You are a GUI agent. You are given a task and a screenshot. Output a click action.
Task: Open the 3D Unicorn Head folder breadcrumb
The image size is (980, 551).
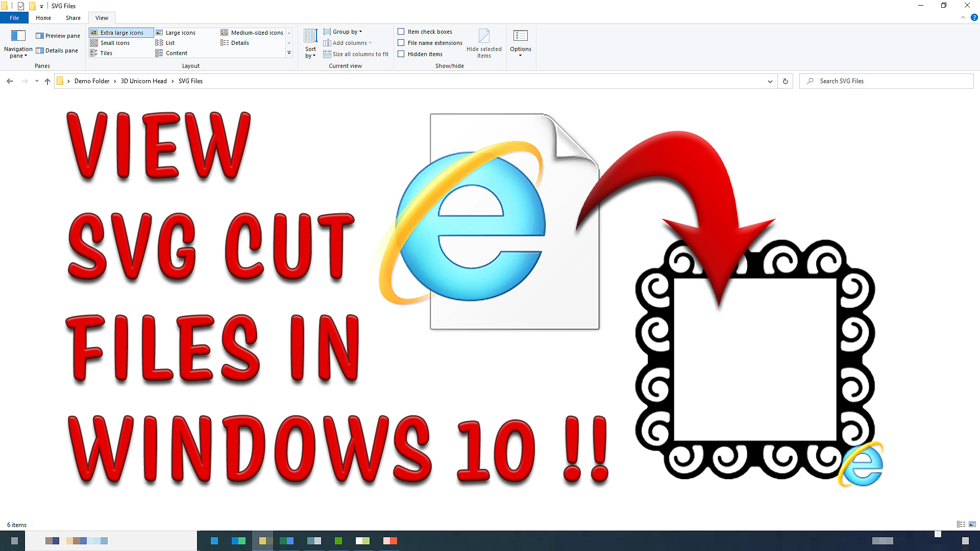click(x=143, y=81)
